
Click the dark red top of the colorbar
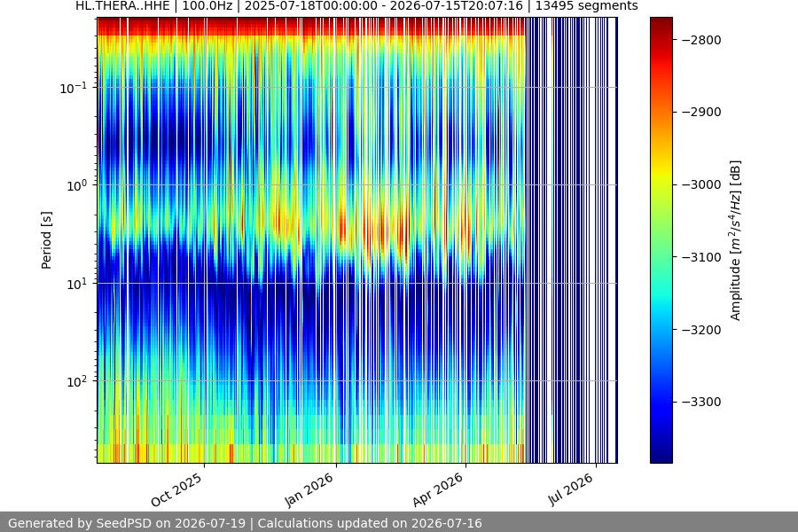[x=661, y=23]
